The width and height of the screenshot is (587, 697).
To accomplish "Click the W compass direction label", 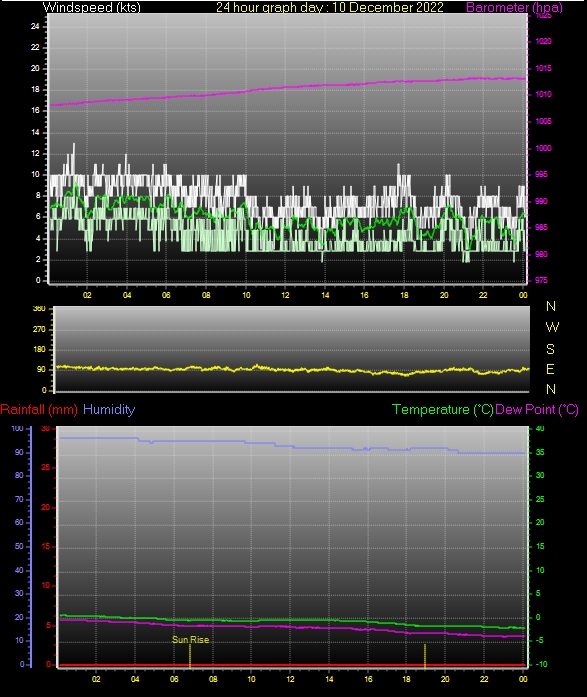I will click(x=552, y=327).
